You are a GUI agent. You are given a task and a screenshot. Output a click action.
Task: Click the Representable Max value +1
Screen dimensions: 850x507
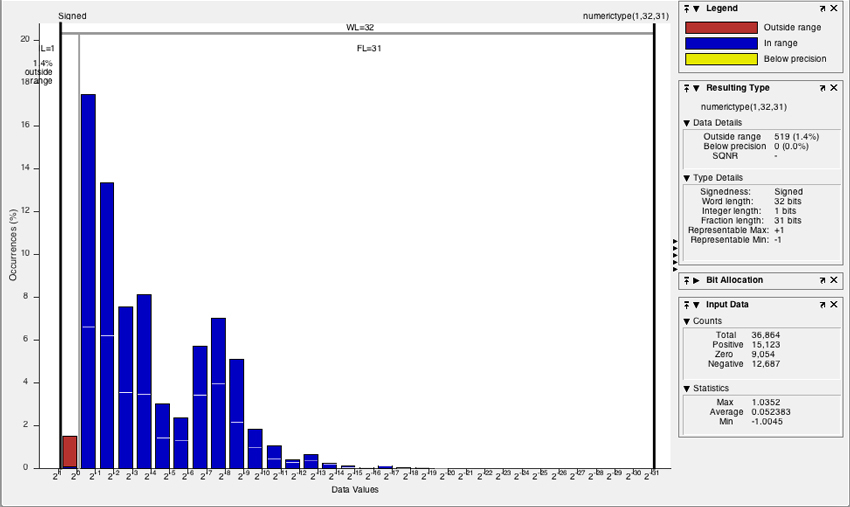779,230
